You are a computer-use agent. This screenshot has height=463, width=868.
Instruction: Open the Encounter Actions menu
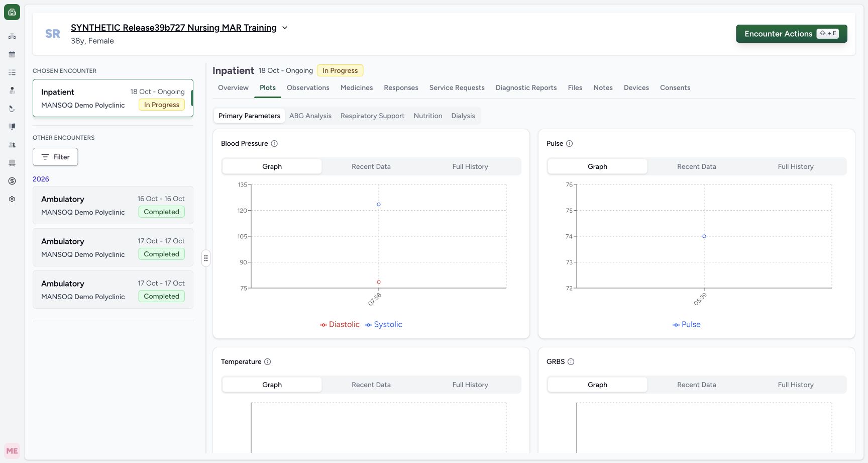(x=792, y=34)
